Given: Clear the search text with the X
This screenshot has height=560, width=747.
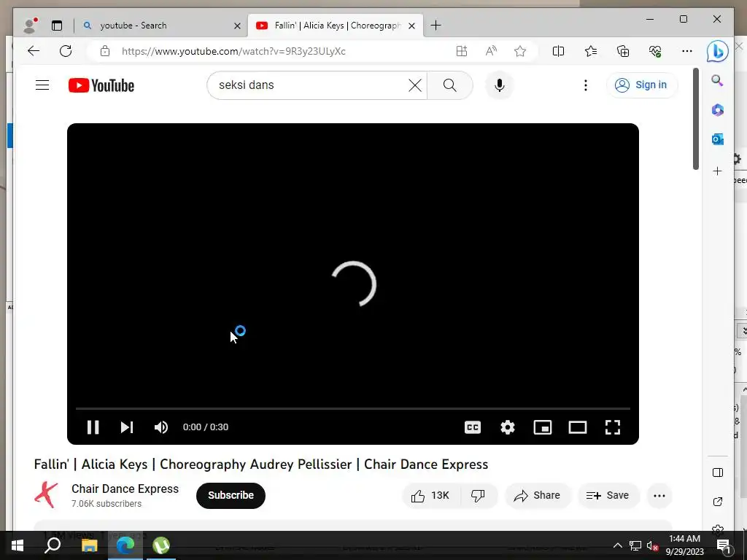Looking at the screenshot, I should tap(415, 85).
